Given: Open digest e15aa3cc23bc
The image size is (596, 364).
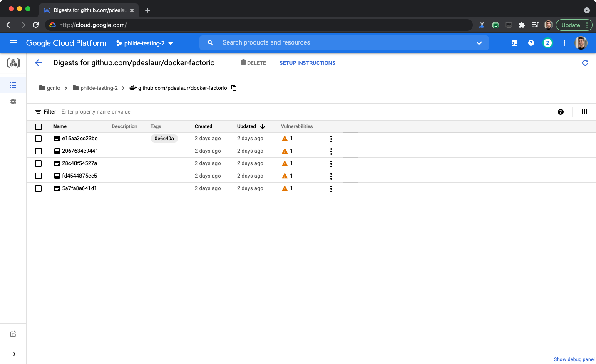Looking at the screenshot, I should point(79,139).
